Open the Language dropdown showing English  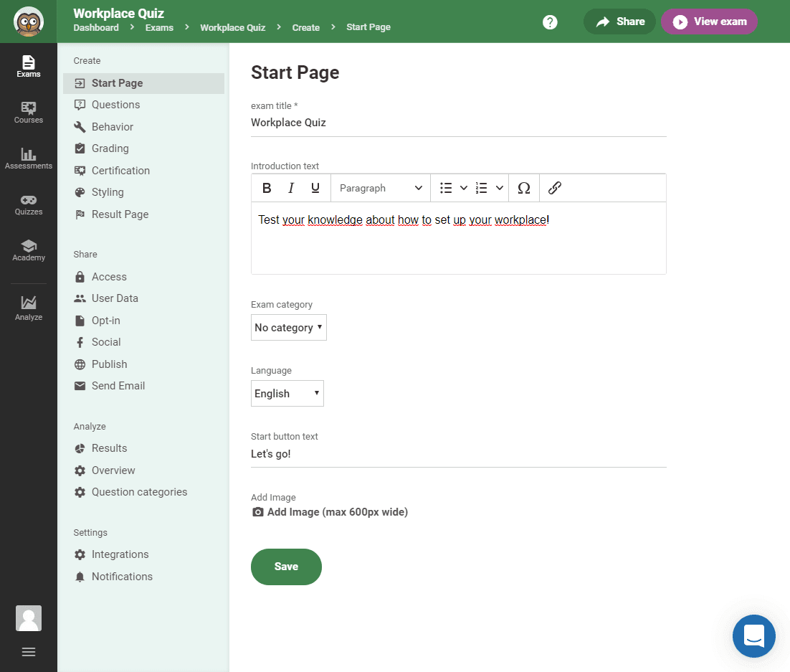(287, 394)
